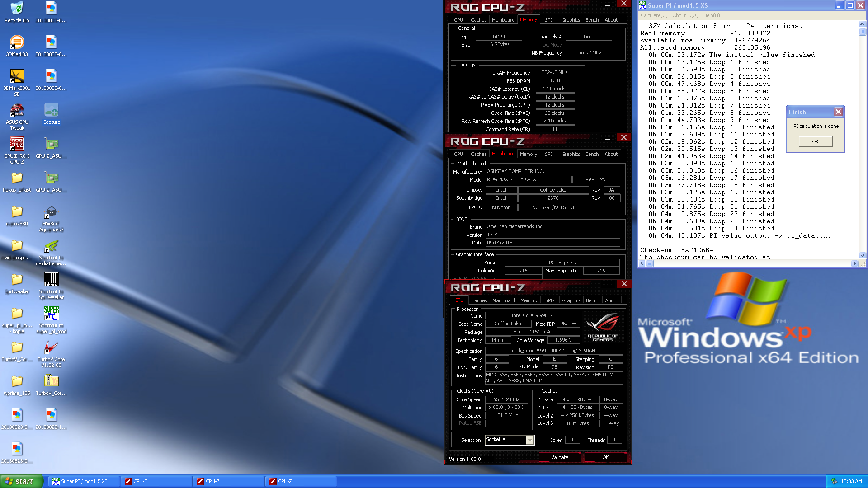Click the clock showing 10:03 AM
The width and height of the screenshot is (868, 488).
[x=851, y=481]
